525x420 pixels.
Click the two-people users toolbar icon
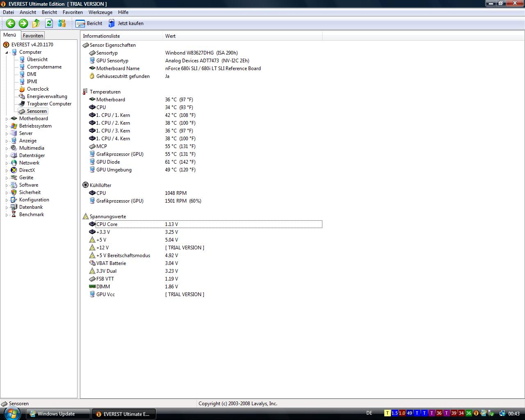[62, 23]
